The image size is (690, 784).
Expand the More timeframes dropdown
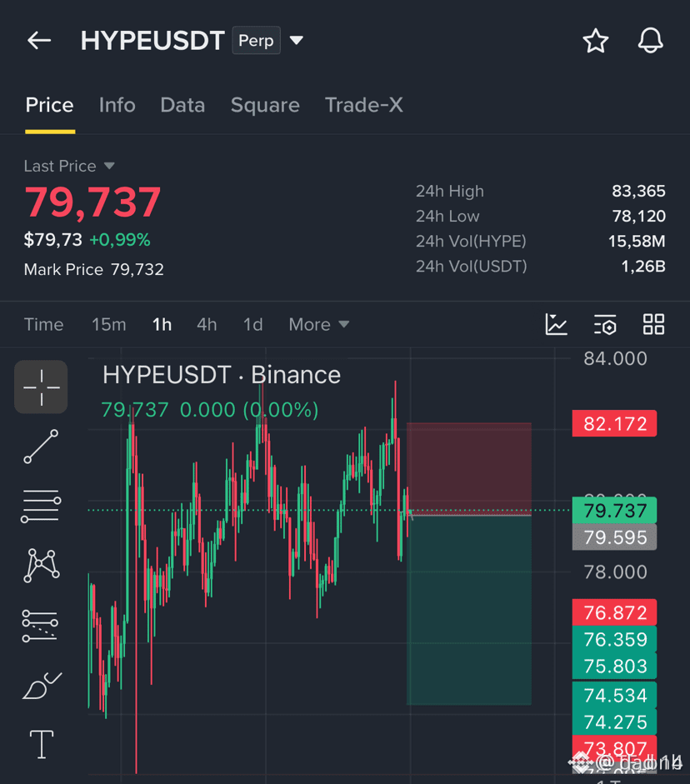pos(318,324)
